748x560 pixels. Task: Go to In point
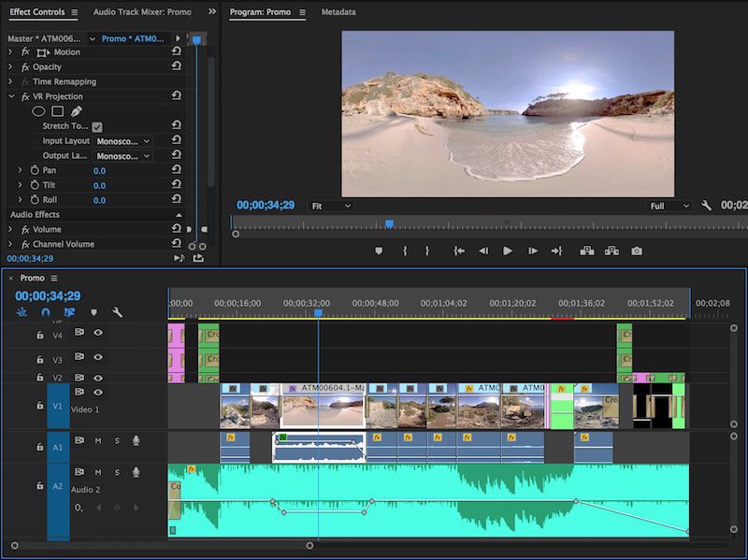click(459, 251)
